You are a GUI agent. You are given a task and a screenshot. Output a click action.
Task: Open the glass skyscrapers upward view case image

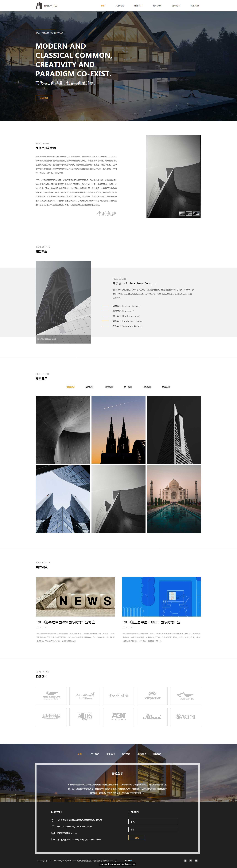(63, 499)
